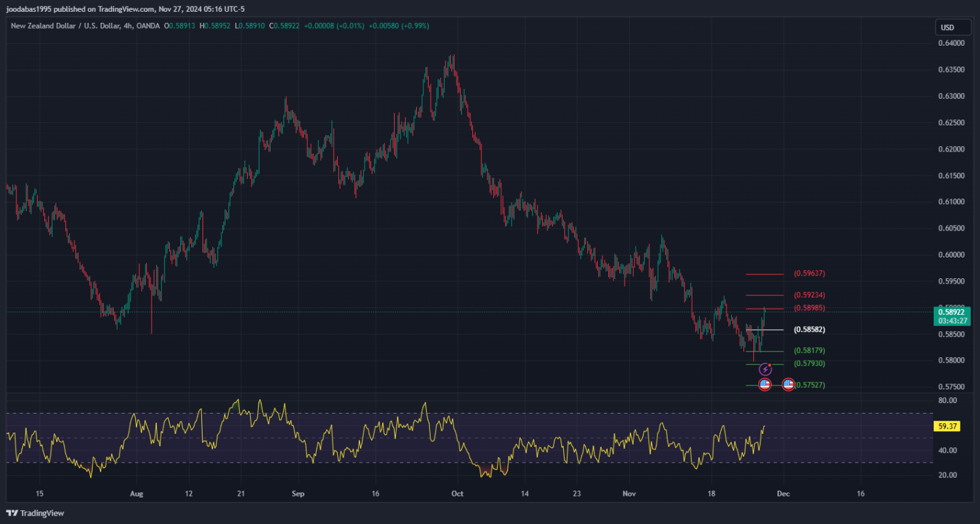Click 0.61500 on the price axis
Viewport: 980px width, 524px height.
tap(951, 176)
